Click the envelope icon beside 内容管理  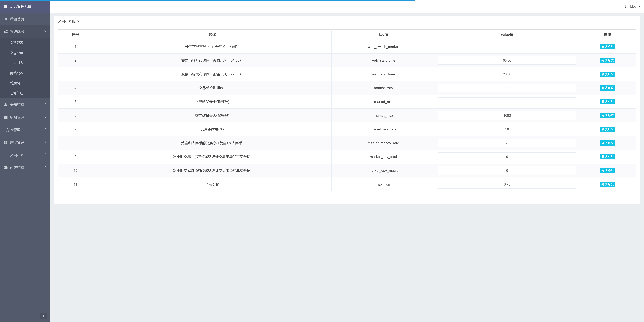click(6, 168)
